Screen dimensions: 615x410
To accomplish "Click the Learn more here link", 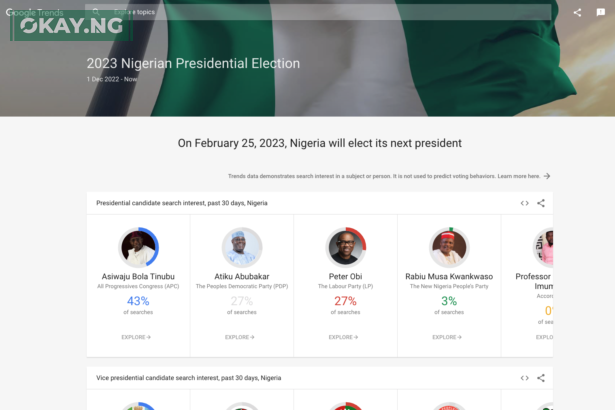I will point(519,176).
